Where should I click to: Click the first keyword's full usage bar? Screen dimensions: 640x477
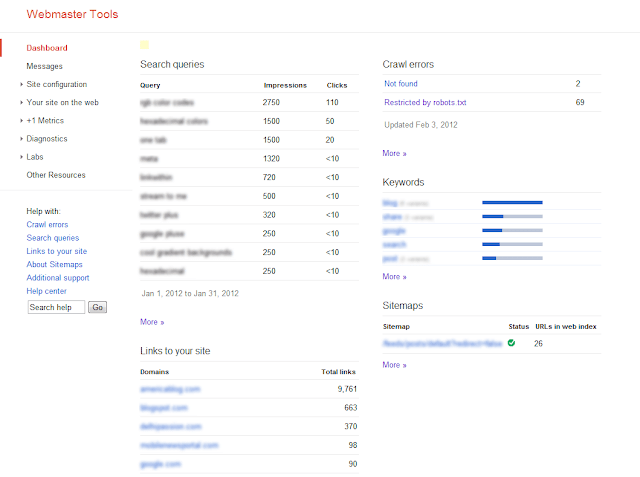[x=512, y=202]
